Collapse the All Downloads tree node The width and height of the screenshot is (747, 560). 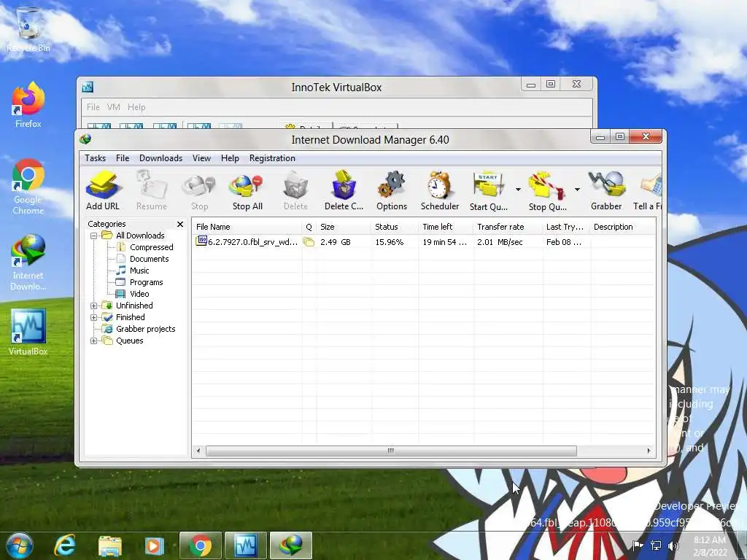94,236
